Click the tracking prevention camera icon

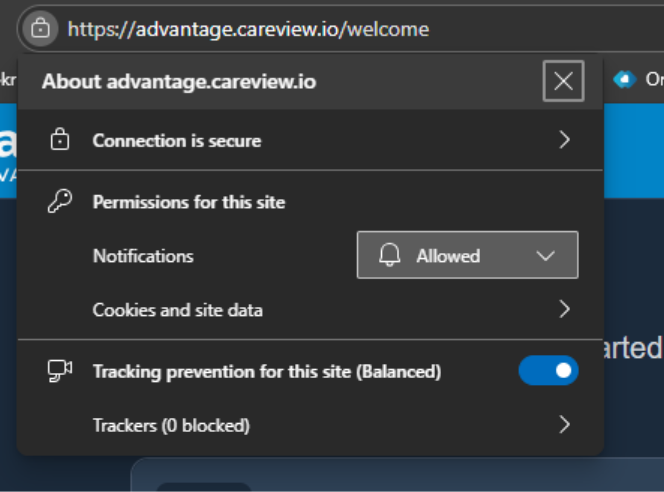click(x=60, y=371)
